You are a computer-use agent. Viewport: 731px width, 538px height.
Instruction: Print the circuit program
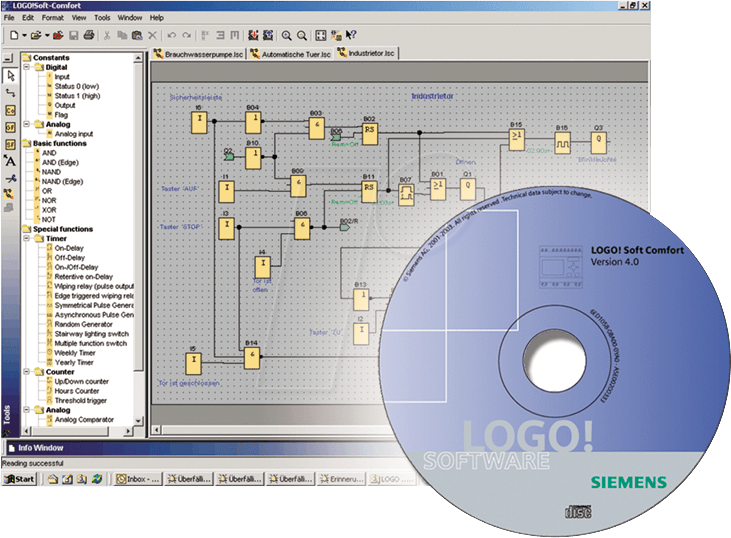[x=89, y=35]
